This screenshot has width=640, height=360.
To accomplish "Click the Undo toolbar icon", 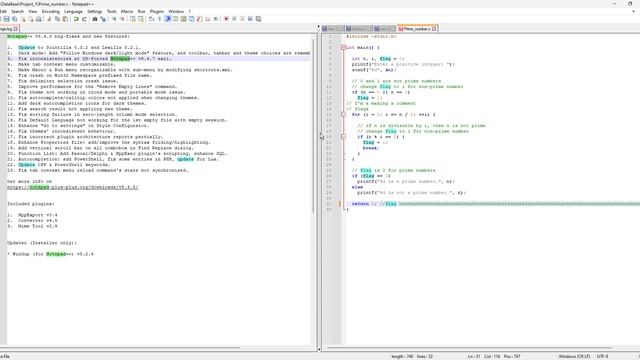I will pos(76,19).
